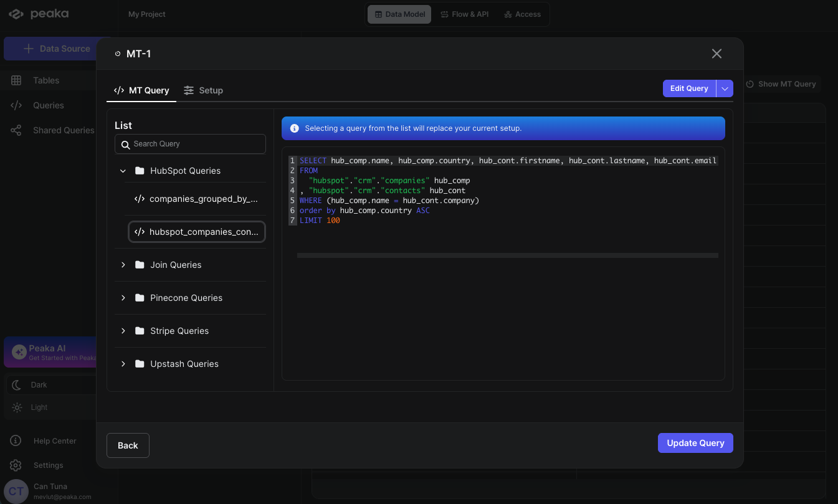Click the Help Center info icon
The width and height of the screenshot is (838, 504).
(x=16, y=441)
